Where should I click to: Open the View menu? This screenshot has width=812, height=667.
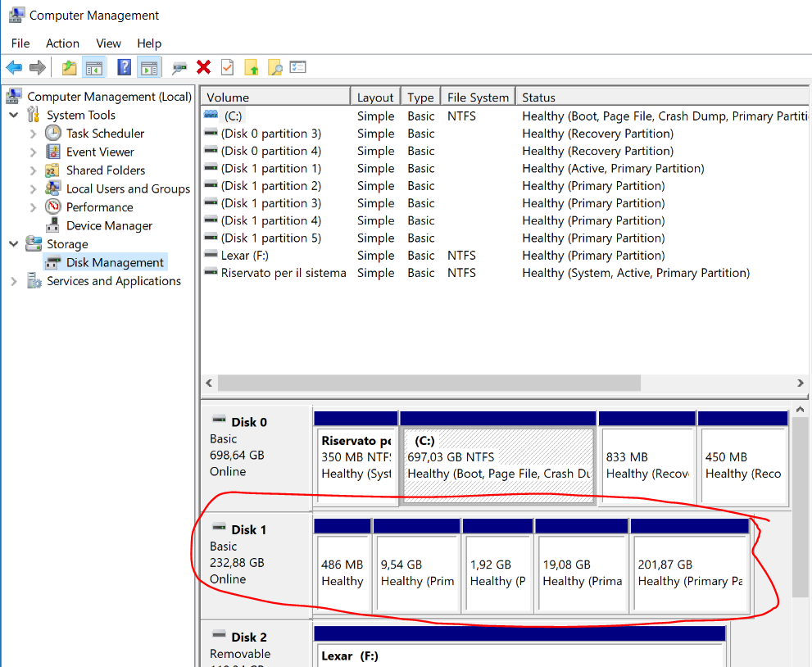tap(108, 43)
